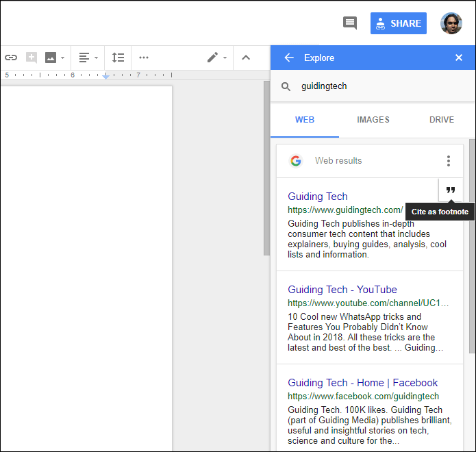The height and width of the screenshot is (452, 476).
Task: Click inside the blank document page
Action: click(x=86, y=267)
